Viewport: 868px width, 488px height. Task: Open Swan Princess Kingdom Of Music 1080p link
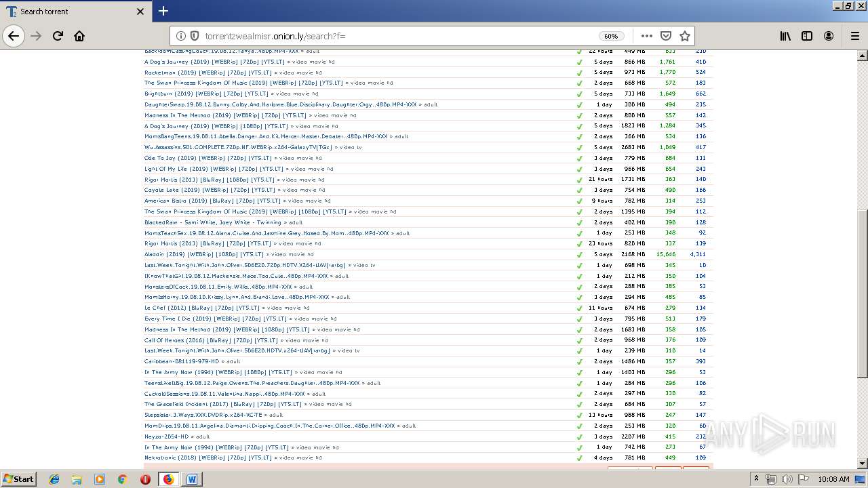245,211
